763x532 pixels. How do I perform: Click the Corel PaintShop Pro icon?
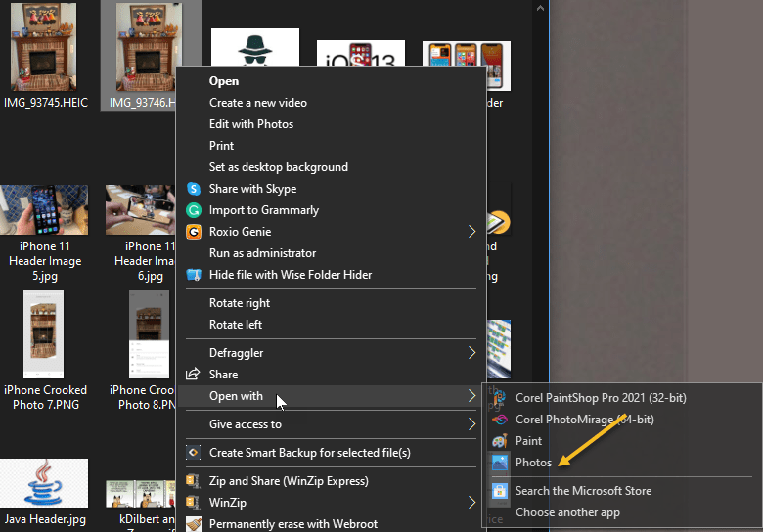pyautogui.click(x=500, y=398)
